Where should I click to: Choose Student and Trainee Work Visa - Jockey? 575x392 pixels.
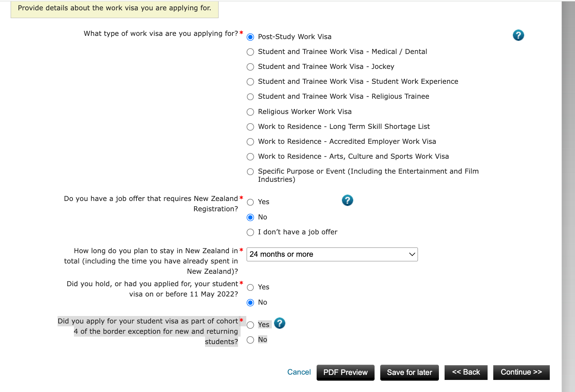[251, 67]
